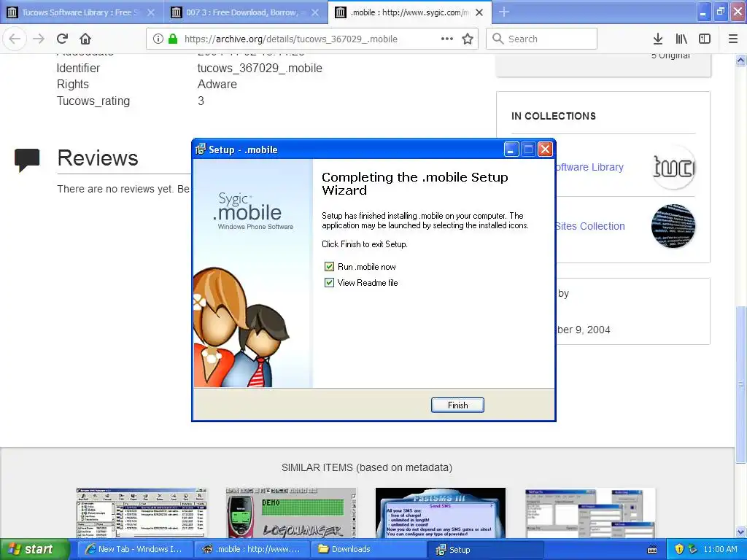Click in the Firefox Search box
This screenshot has width=747, height=560.
tap(542, 39)
